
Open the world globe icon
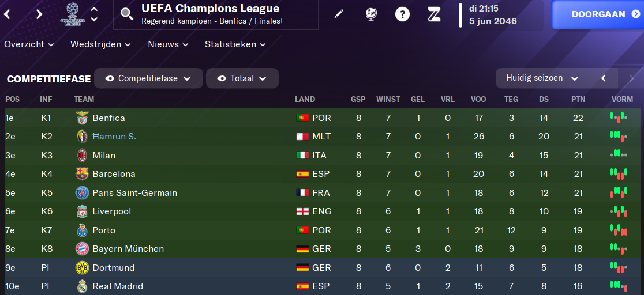[372, 14]
